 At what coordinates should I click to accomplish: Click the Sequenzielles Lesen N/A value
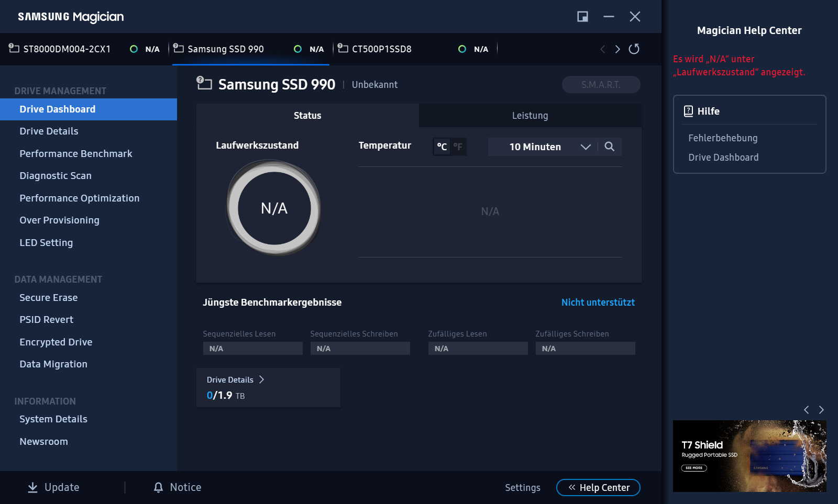(x=253, y=349)
